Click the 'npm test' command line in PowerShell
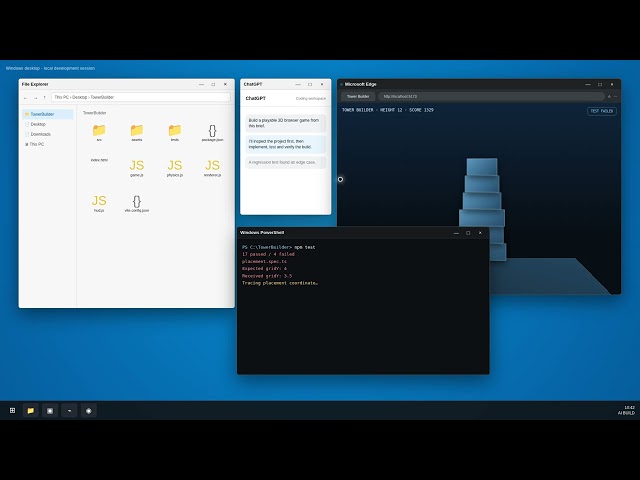This screenshot has width=640, height=480. [279, 247]
